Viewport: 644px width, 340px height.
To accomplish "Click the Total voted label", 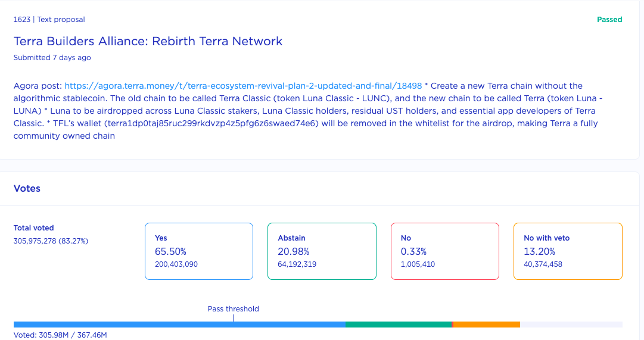I will click(x=34, y=228).
